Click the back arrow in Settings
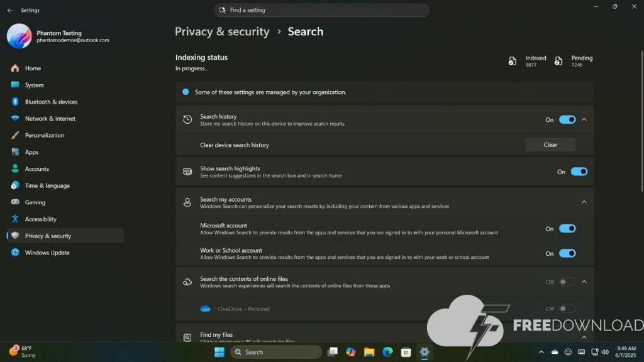 click(9, 10)
